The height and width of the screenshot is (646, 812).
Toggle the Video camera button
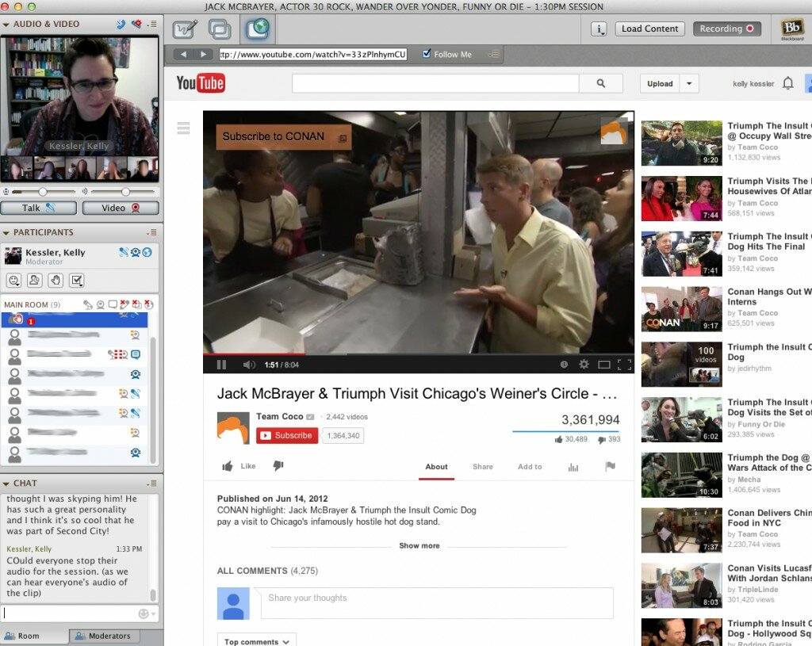tap(121, 208)
